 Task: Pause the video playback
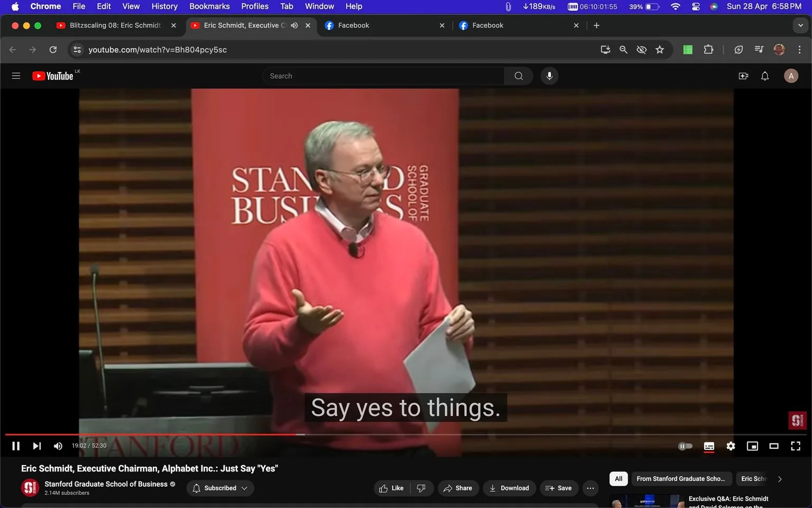pos(15,446)
